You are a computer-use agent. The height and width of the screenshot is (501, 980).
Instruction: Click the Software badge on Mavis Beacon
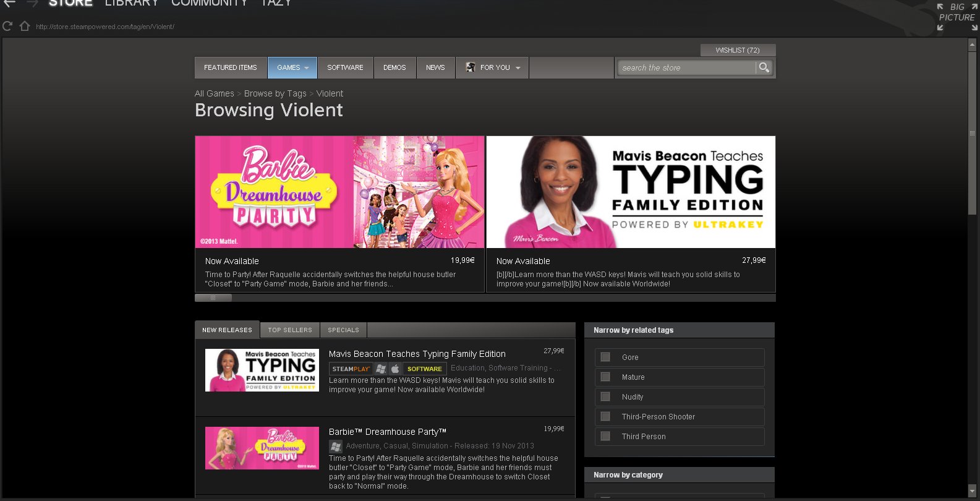[x=425, y=369]
